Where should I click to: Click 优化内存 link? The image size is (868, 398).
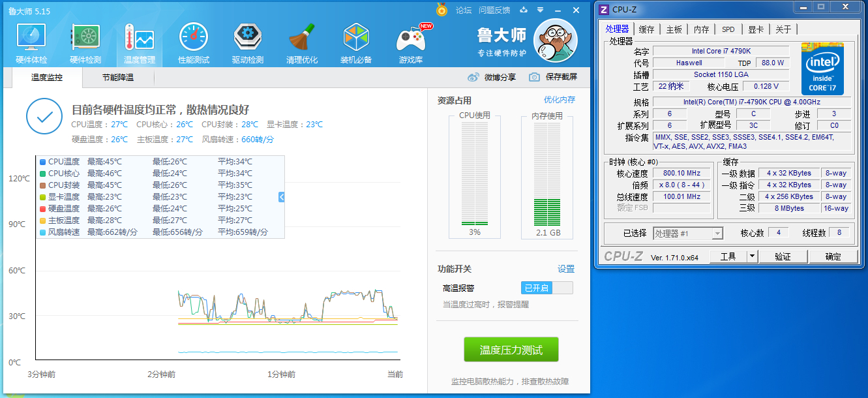(x=560, y=100)
